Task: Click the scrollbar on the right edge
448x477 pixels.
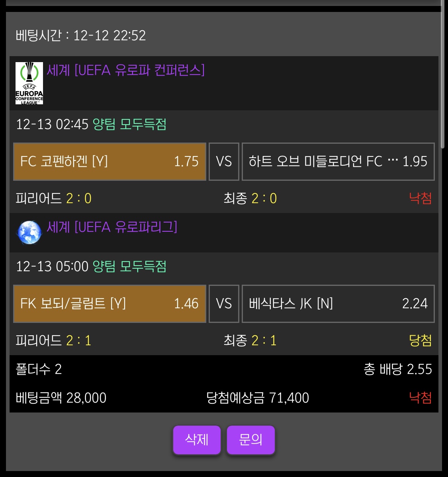Action: pyautogui.click(x=442, y=80)
